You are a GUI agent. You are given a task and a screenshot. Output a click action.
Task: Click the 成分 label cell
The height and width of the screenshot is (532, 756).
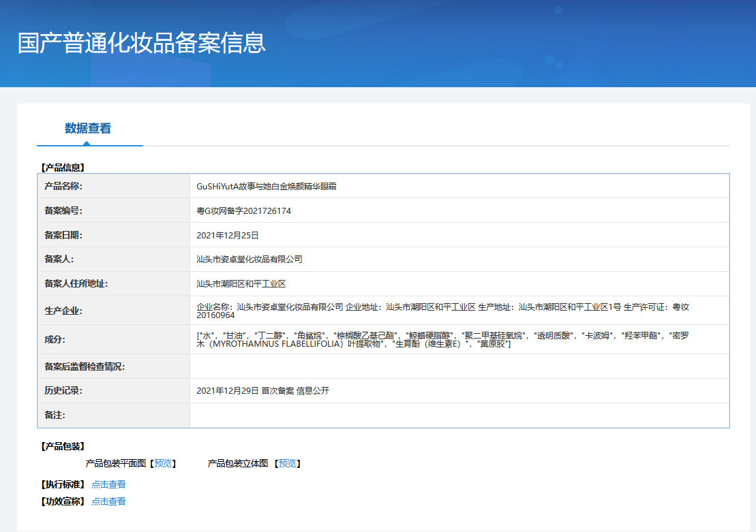[x=114, y=339]
